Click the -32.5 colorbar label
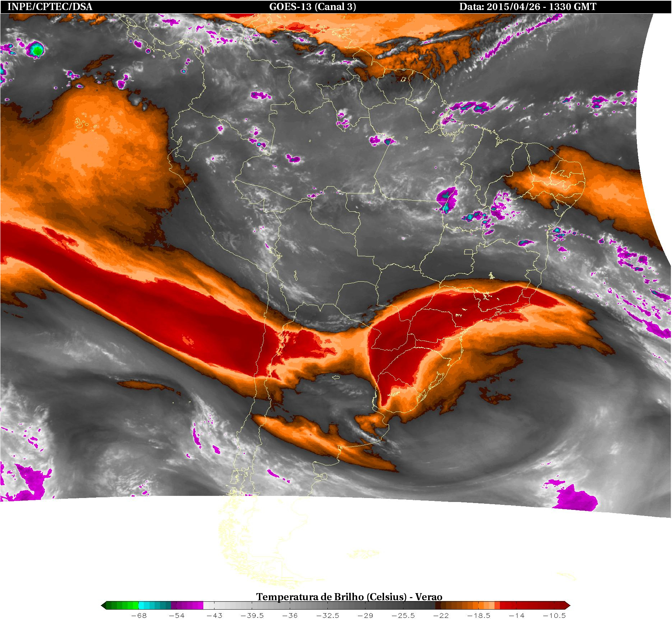 pos(328,616)
